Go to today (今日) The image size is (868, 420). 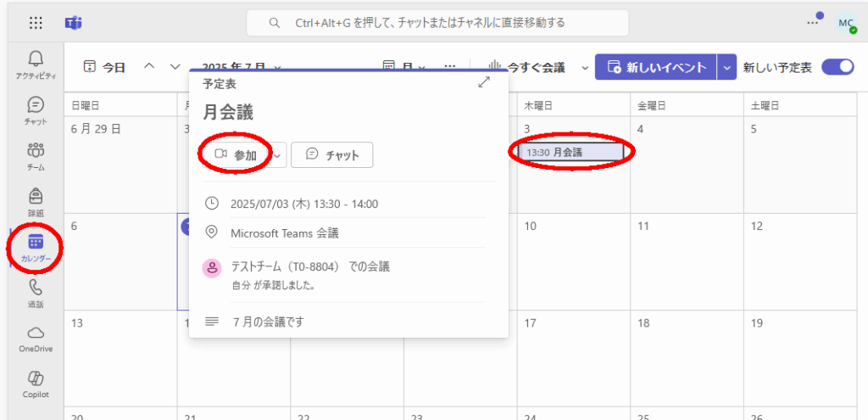click(104, 68)
